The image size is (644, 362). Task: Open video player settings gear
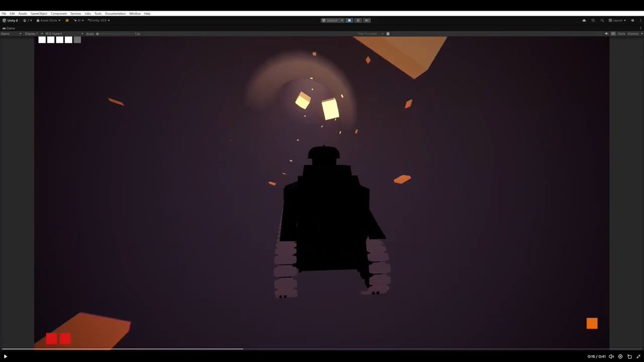tap(620, 356)
